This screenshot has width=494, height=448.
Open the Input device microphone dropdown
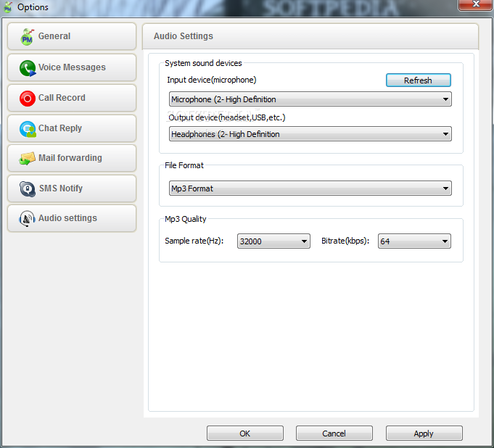click(x=310, y=99)
